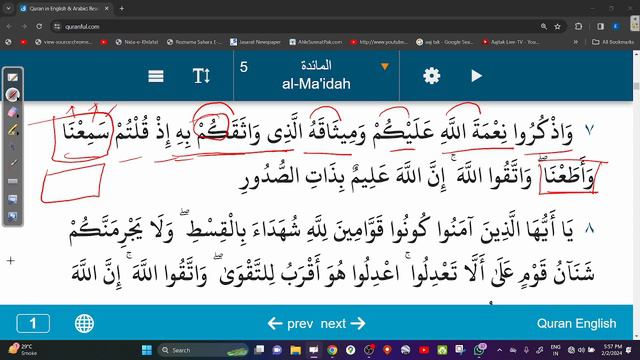Screen dimensions: 640x360
Task: Open settings via the gear icon
Action: pos(431,76)
